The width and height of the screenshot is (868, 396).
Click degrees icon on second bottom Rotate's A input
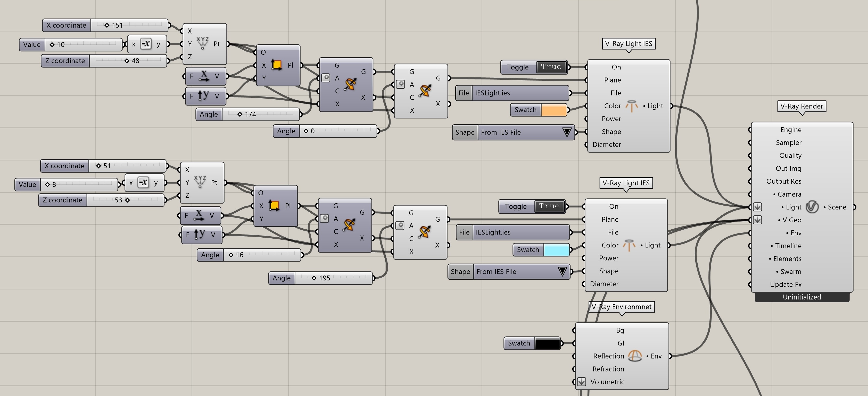coord(400,225)
